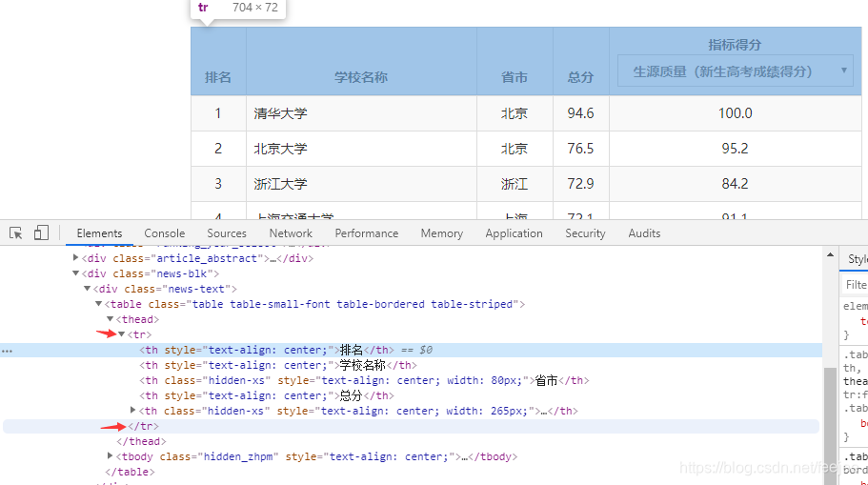Switch to the Security tab

tap(585, 233)
